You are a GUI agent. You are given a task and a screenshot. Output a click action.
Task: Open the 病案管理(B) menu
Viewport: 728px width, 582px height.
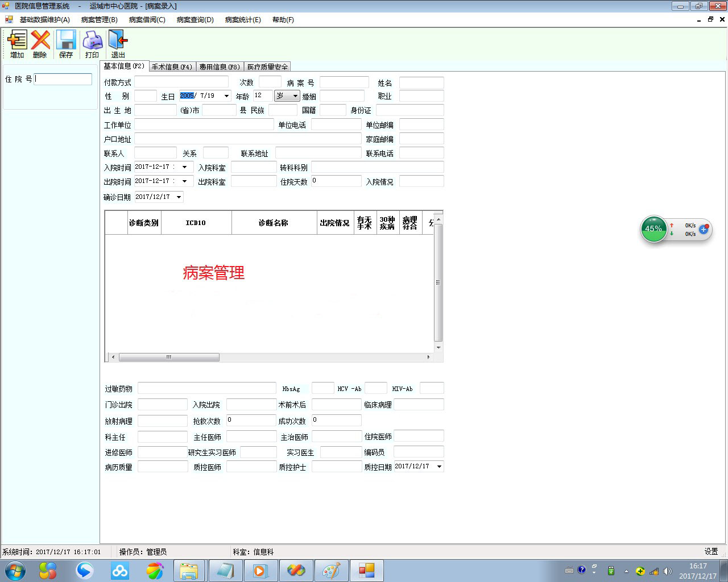click(99, 20)
